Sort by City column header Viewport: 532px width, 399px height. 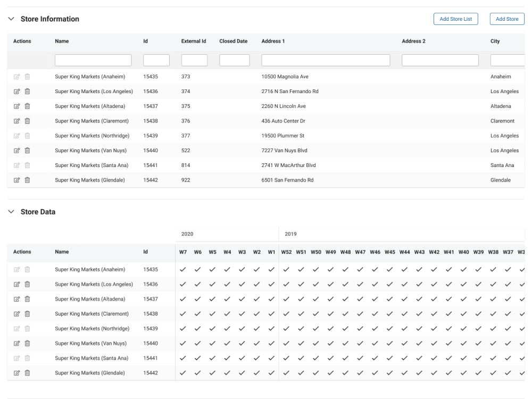pos(495,41)
